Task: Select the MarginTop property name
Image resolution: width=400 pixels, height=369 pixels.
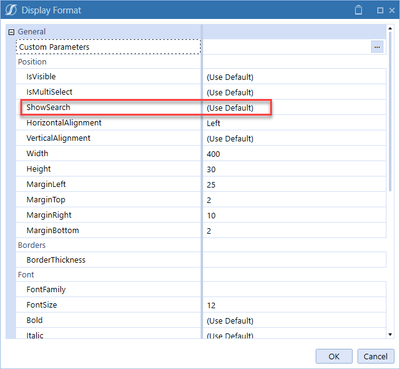Action: 46,200
